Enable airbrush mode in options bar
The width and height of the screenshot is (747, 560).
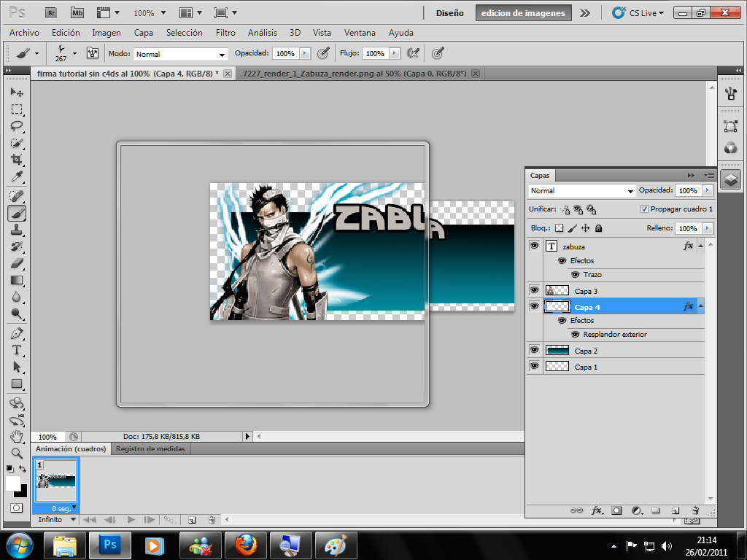[413, 53]
